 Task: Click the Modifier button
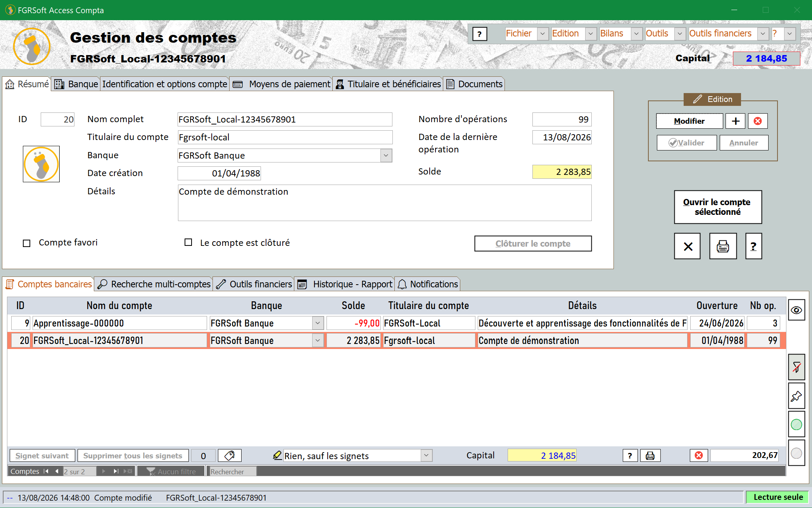pyautogui.click(x=689, y=121)
